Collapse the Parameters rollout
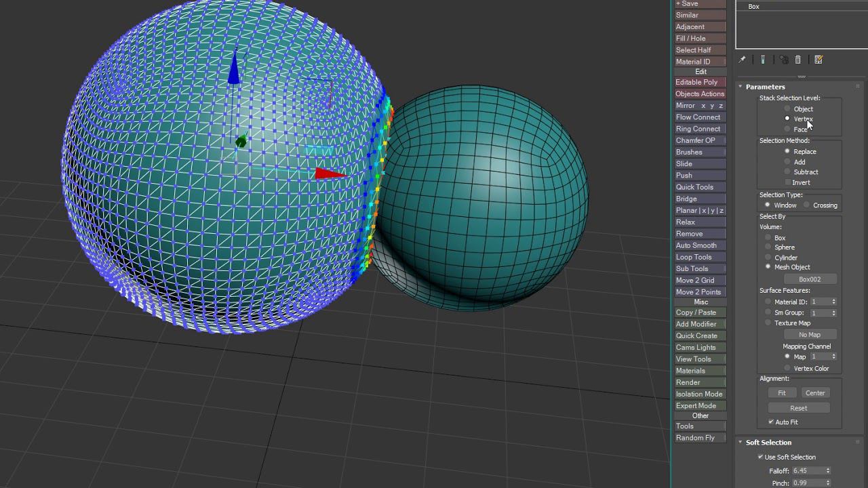Viewport: 868px width, 488px height. click(x=741, y=87)
